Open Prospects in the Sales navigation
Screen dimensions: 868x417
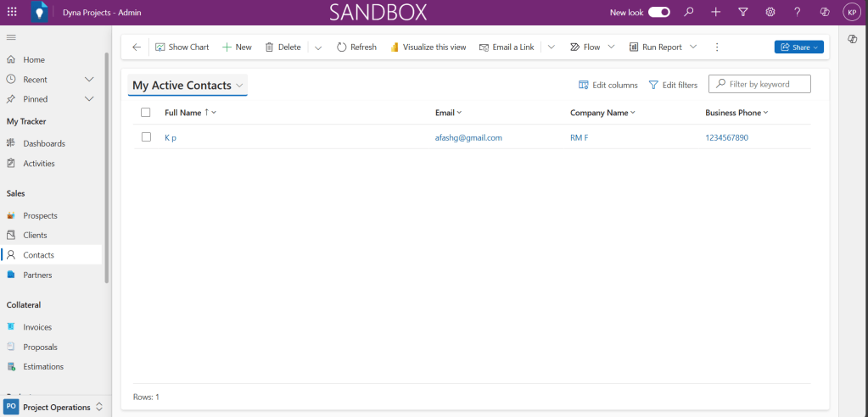40,216
